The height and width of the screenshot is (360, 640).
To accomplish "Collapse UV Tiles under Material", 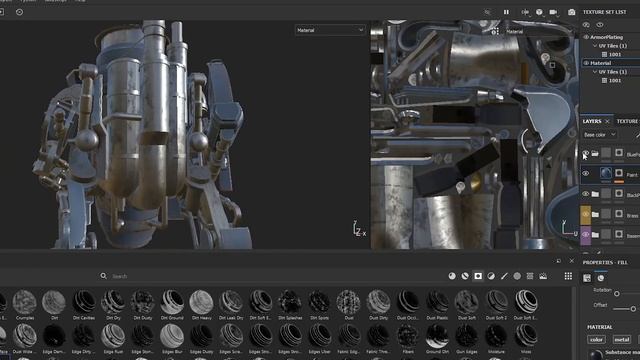I will (595, 72).
